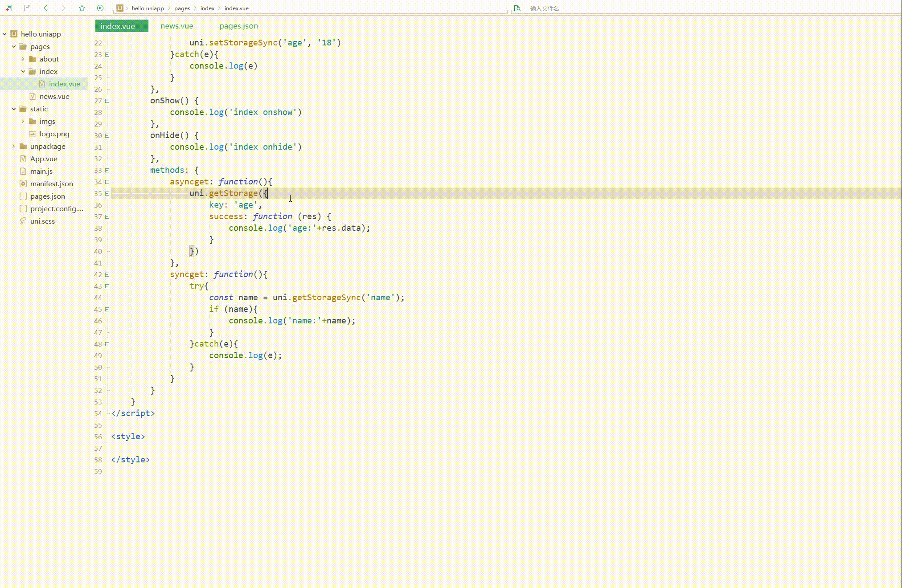Click the uni.scss file icon
This screenshot has height=588, width=902.
23,221
